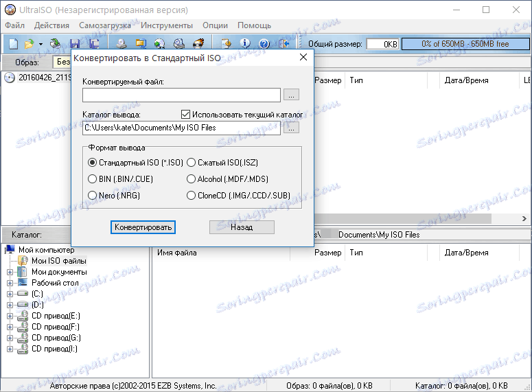Screen dimensions: 532x392
Task: Click the Назад button
Action: (242, 227)
